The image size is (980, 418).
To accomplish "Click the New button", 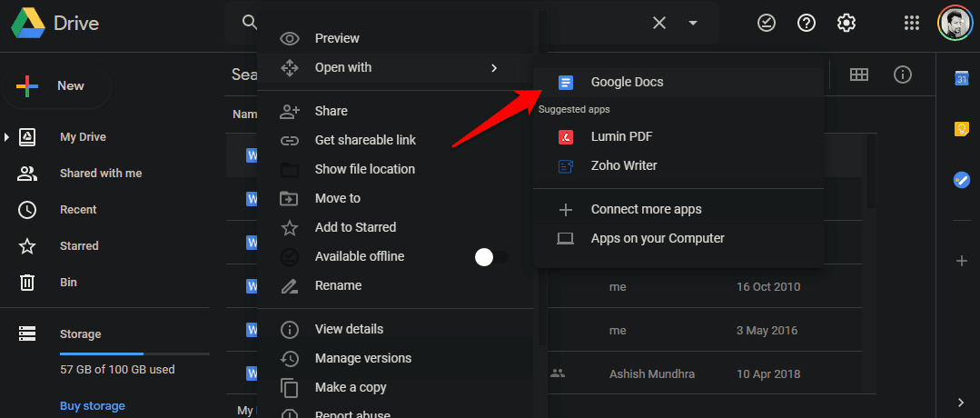I will pyautogui.click(x=57, y=85).
